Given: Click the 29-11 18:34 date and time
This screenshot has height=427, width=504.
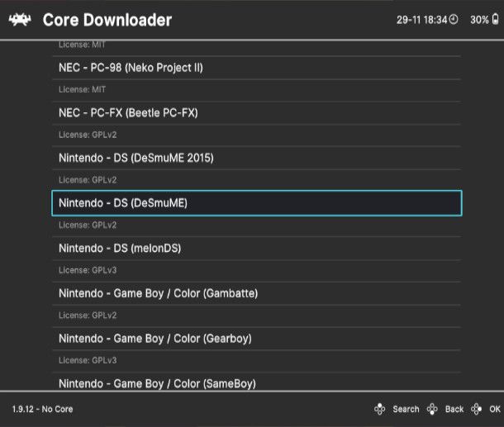Looking at the screenshot, I should pyautogui.click(x=421, y=20).
